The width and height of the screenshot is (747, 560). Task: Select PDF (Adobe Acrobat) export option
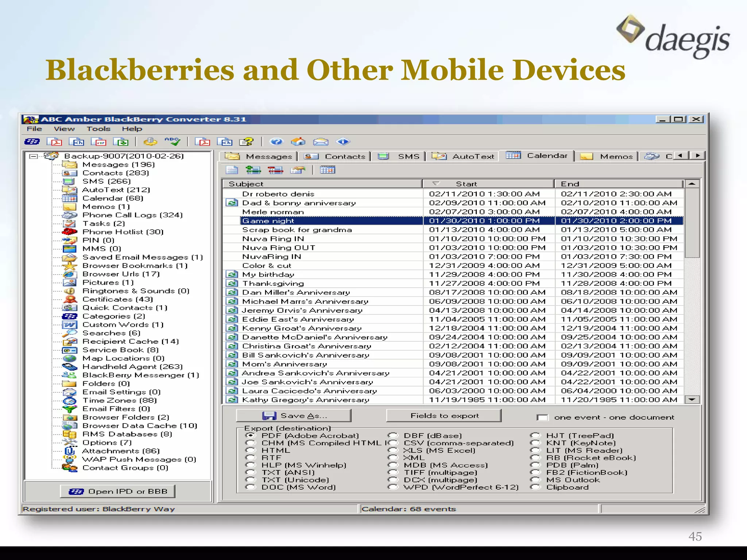(x=250, y=436)
